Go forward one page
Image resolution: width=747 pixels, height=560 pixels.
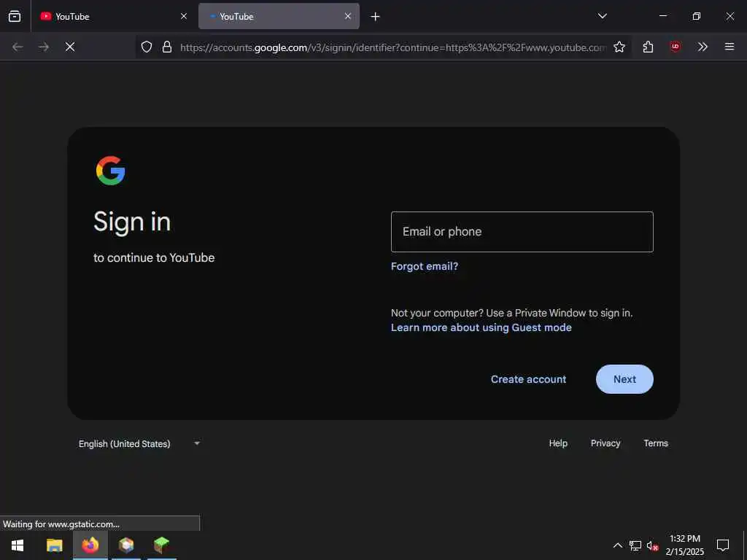pyautogui.click(x=44, y=47)
